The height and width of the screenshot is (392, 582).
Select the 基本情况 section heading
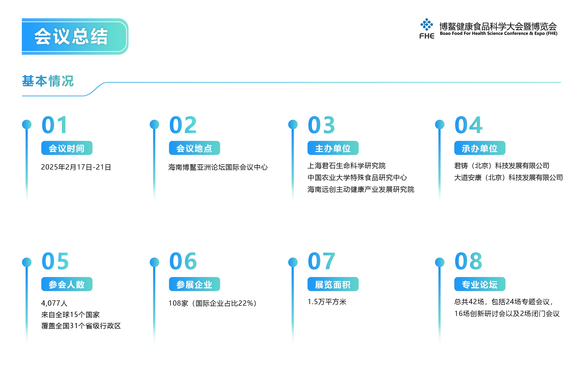coord(48,81)
